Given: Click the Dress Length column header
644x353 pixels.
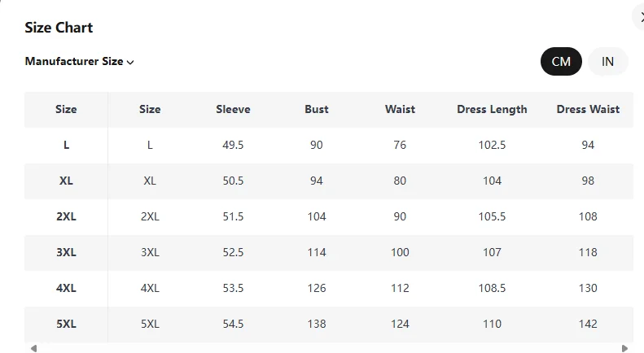Looking at the screenshot, I should pos(492,109).
